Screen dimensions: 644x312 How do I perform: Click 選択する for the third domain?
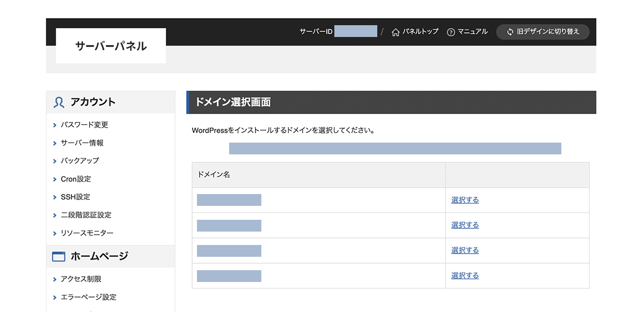click(465, 250)
